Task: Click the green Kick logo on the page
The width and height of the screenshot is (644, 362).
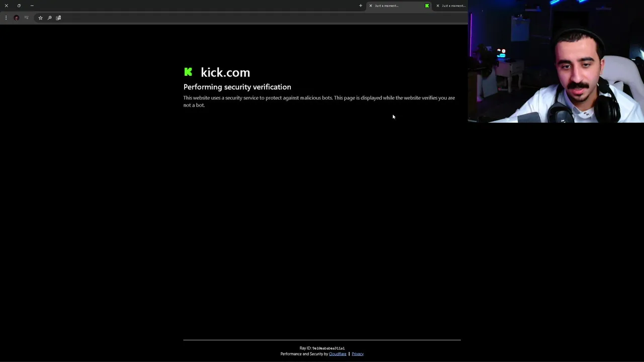Action: pyautogui.click(x=188, y=72)
